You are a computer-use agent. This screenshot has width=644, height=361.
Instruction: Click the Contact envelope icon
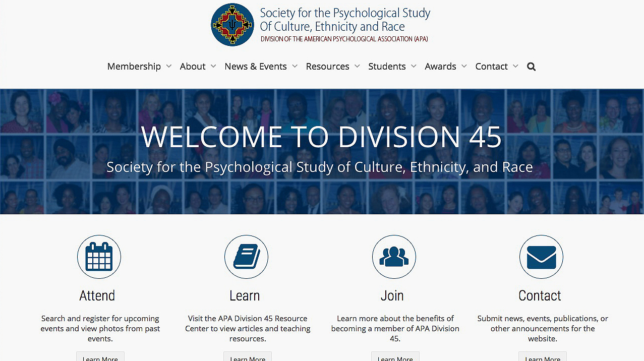coord(541,257)
